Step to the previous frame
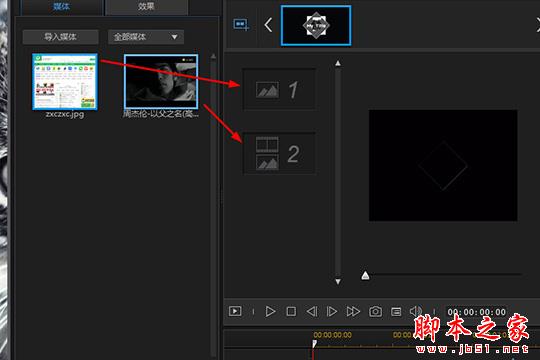Image resolution: width=540 pixels, height=360 pixels. coord(312,311)
